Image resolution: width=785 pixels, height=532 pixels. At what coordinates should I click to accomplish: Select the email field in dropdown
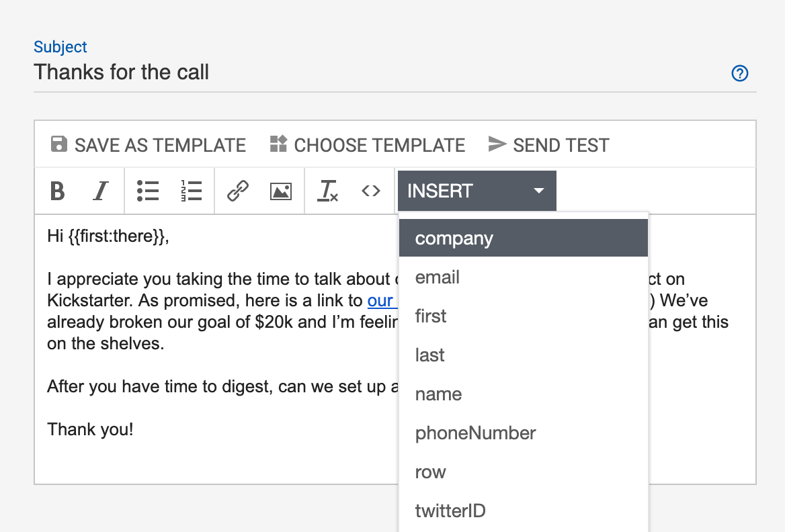(x=438, y=277)
